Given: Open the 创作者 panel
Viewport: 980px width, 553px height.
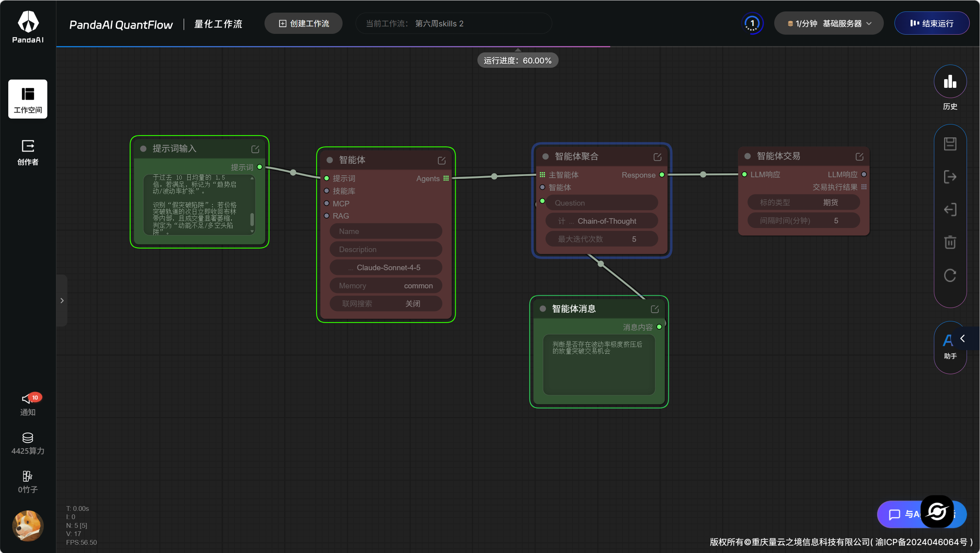Looking at the screenshot, I should (28, 152).
